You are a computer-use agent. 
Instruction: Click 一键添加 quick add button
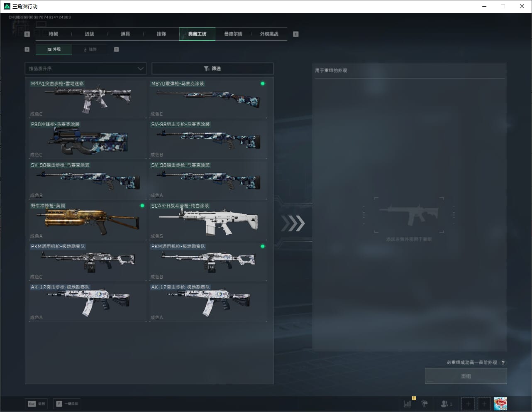pyautogui.click(x=66, y=404)
